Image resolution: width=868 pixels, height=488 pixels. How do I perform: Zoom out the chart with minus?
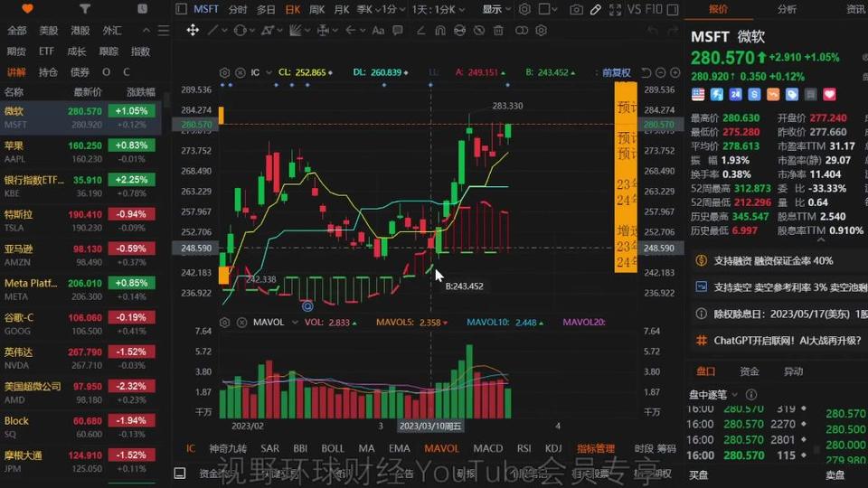click(660, 72)
